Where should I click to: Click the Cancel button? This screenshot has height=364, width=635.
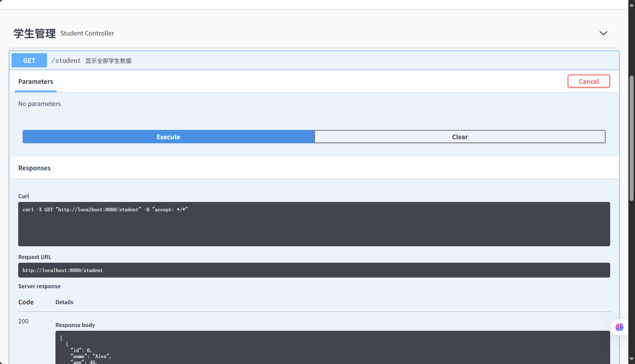589,81
